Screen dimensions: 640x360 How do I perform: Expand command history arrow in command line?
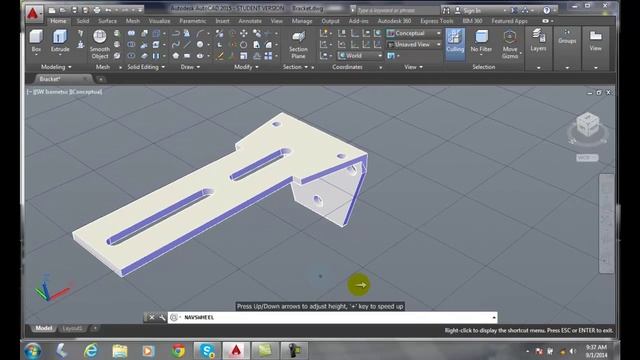tap(493, 317)
